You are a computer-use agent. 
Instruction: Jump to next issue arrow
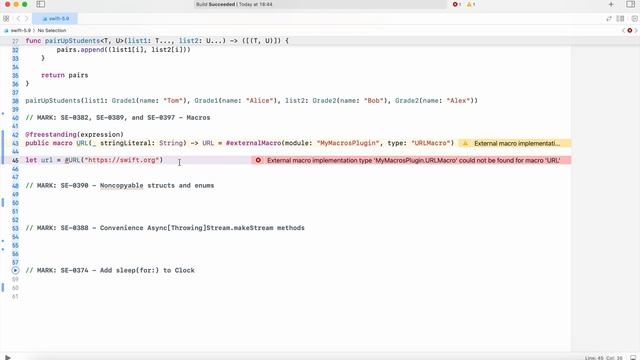[636, 30]
